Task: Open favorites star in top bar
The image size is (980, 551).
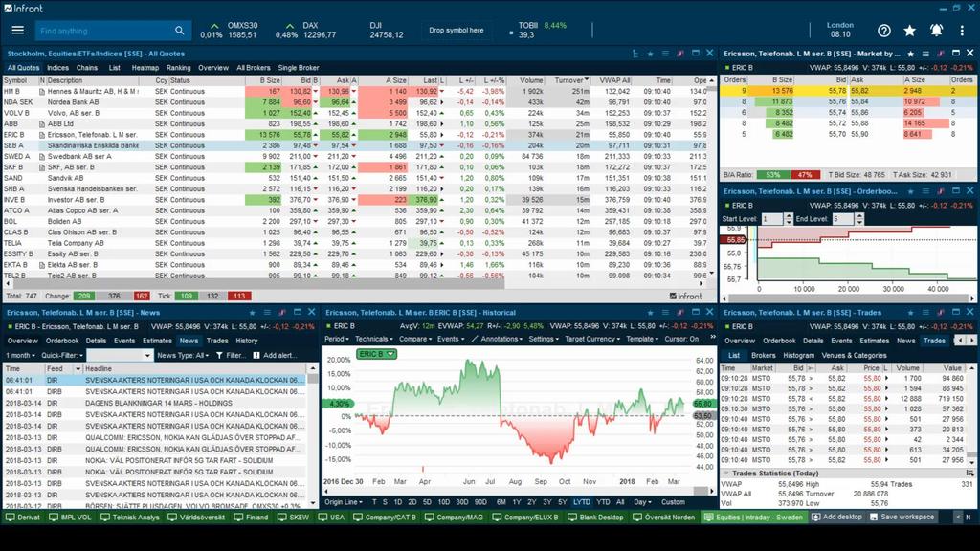Action: [x=910, y=31]
